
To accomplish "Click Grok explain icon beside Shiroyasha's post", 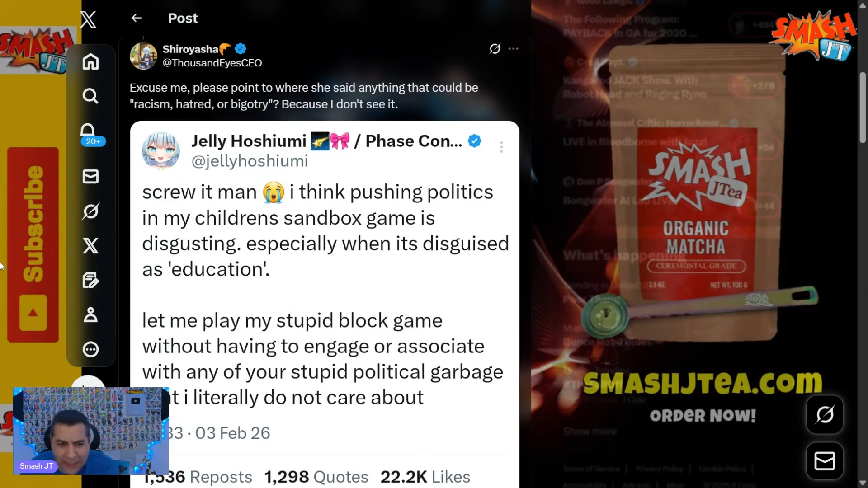I will pos(495,48).
